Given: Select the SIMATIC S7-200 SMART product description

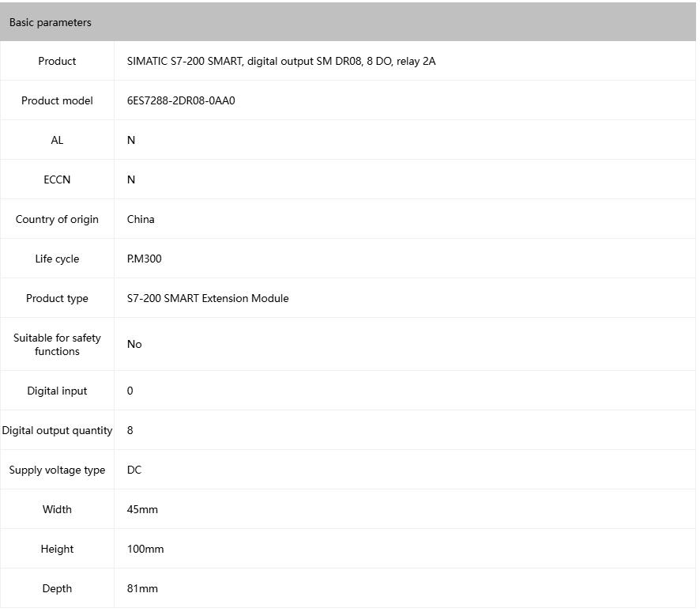Looking at the screenshot, I should tap(280, 61).
